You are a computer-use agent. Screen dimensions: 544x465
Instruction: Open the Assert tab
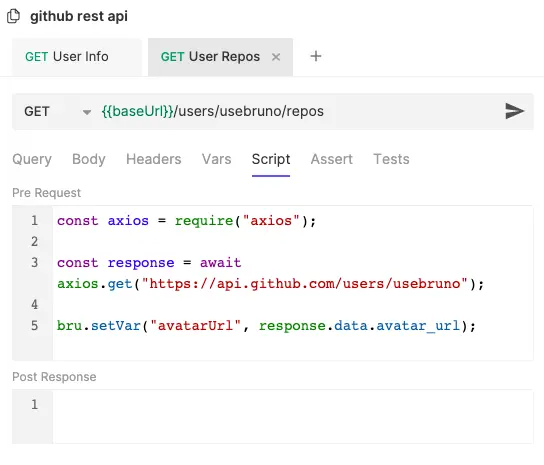pos(332,159)
